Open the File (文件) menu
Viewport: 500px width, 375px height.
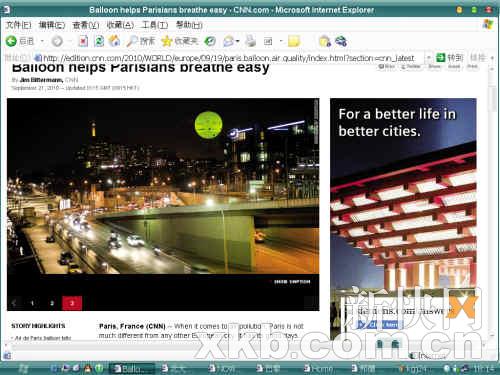click(18, 25)
